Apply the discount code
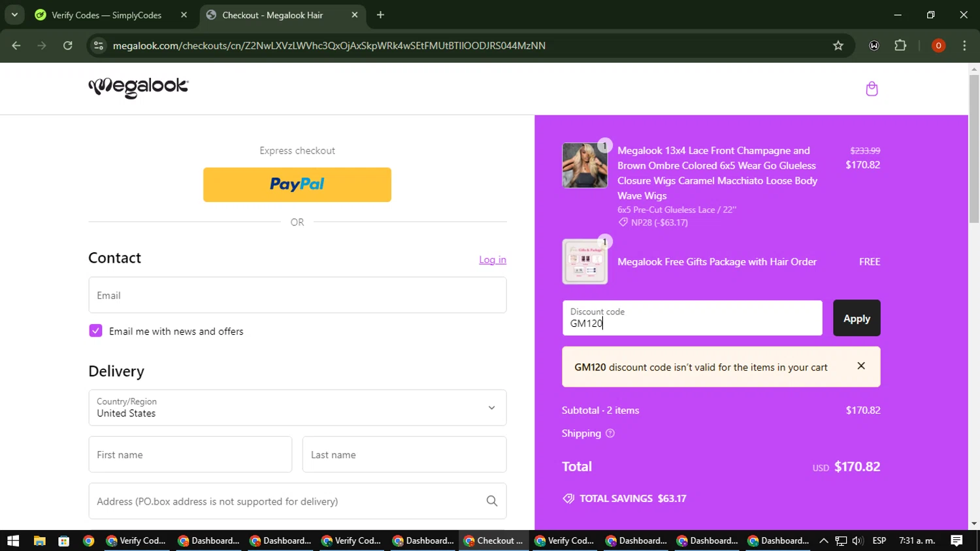 point(857,318)
